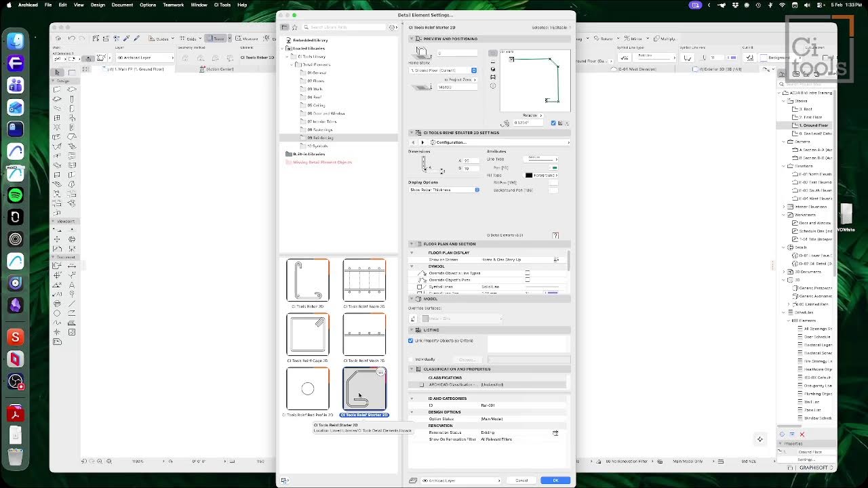Viewport: 868px width, 488px height.
Task: Click the Trace button in the Archicad toolbar
Action: tap(216, 39)
